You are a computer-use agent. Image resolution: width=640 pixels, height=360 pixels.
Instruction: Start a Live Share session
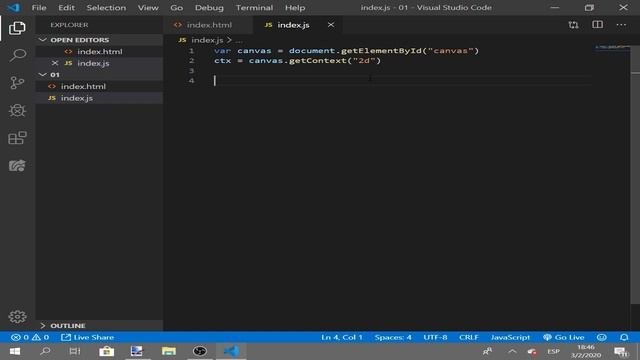click(87, 338)
